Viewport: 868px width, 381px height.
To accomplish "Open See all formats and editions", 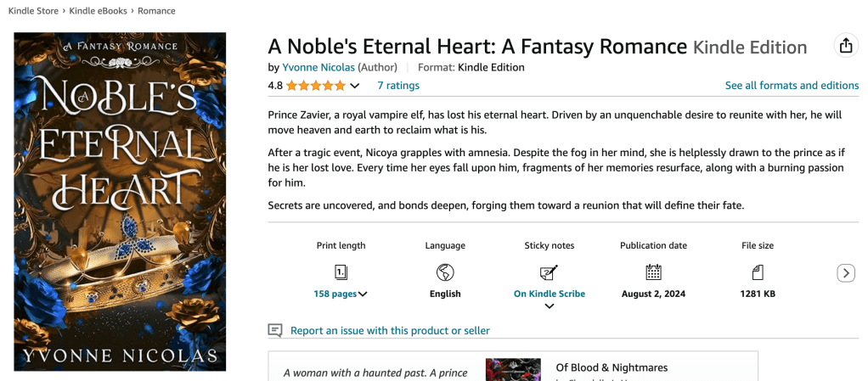I will point(792,86).
